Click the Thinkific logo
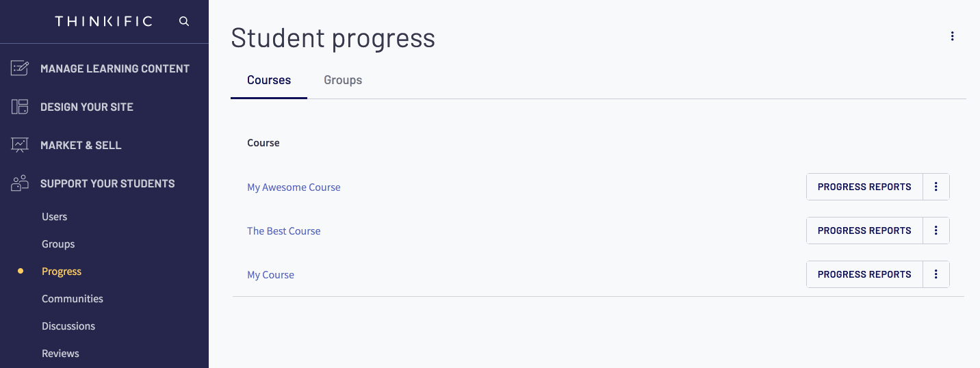 coord(103,21)
